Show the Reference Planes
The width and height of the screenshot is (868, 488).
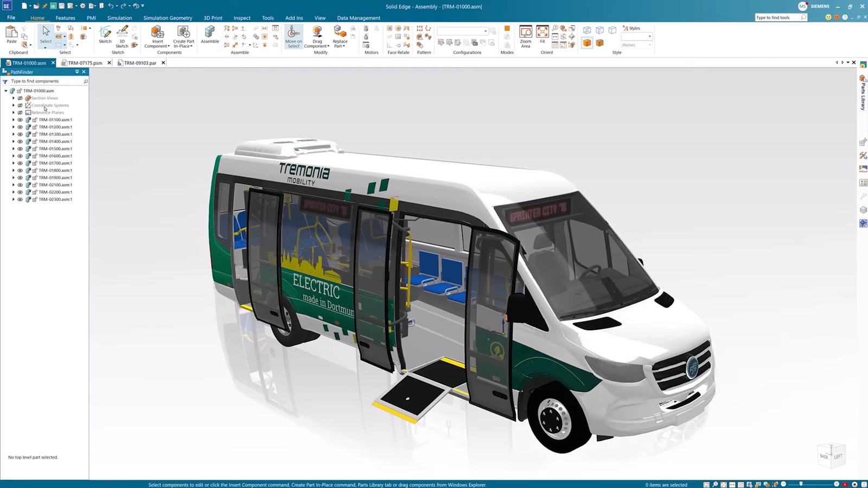pos(20,112)
